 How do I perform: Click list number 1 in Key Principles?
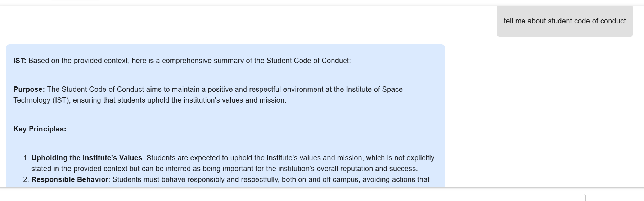(26, 158)
